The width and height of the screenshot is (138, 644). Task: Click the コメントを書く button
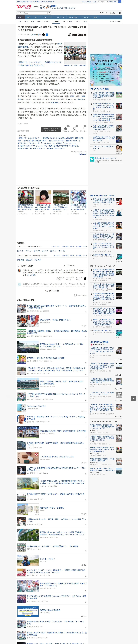point(69,266)
